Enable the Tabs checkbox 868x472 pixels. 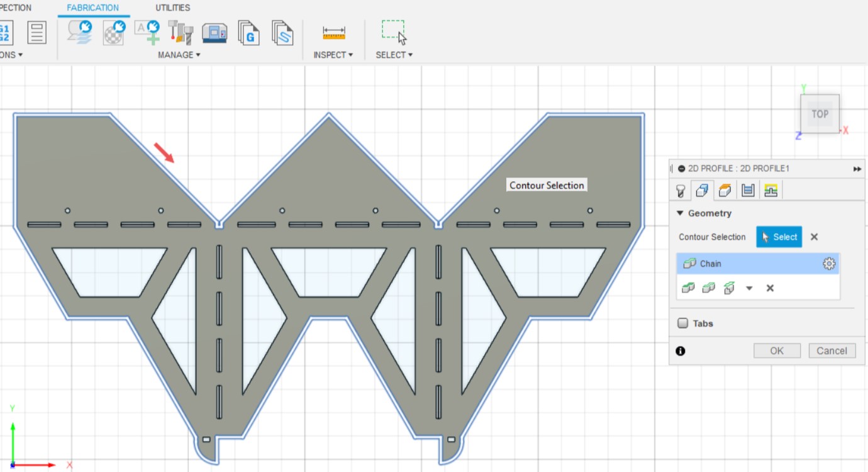684,323
